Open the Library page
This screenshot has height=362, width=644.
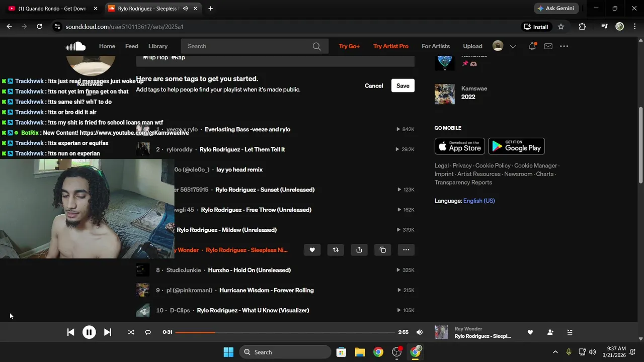158,46
